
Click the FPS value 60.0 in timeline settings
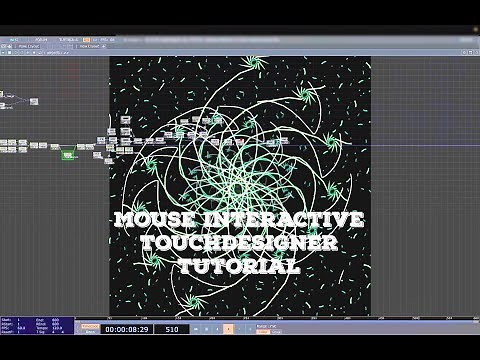[x=21, y=328]
